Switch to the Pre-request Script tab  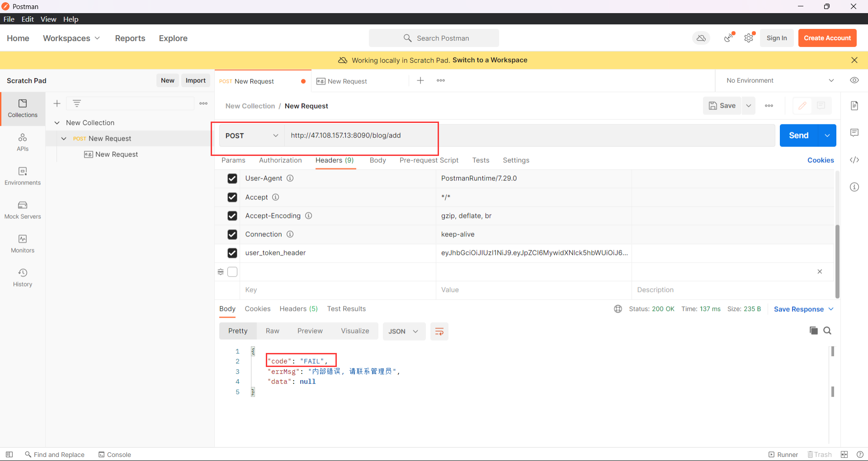[x=429, y=160]
